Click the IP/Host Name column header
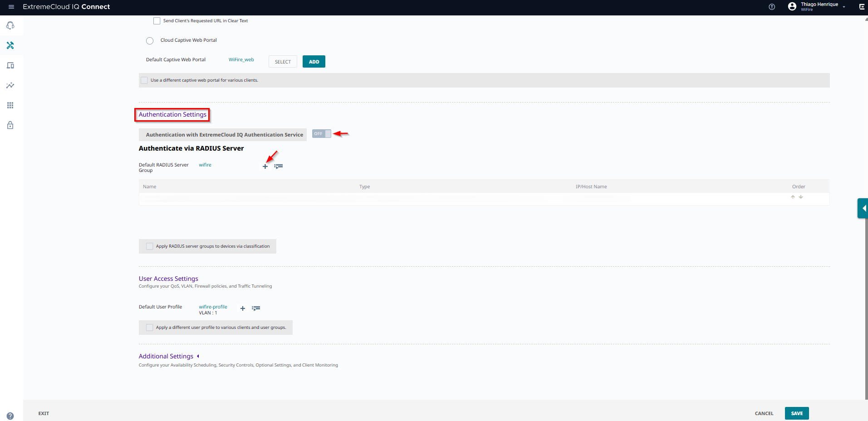The image size is (868, 421). 591,187
